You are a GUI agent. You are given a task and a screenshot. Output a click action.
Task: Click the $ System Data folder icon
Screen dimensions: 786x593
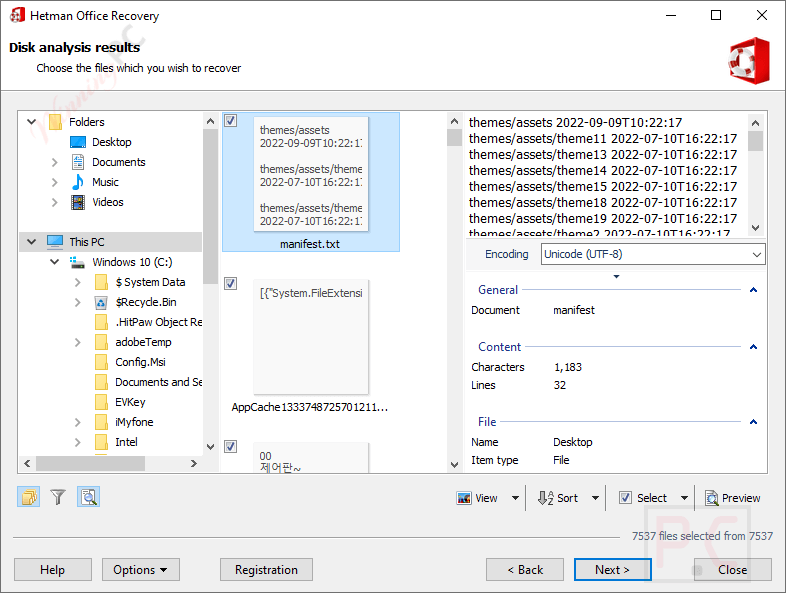(x=101, y=282)
